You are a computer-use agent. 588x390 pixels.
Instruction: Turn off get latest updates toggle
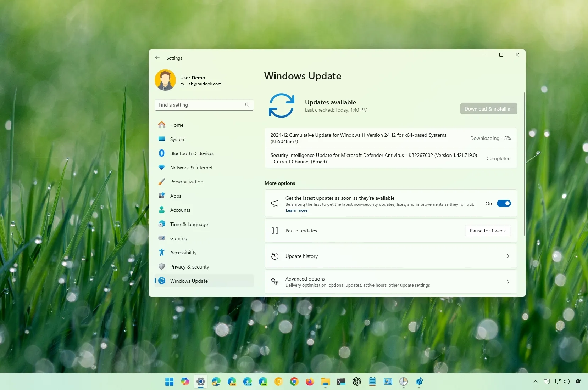tap(504, 203)
